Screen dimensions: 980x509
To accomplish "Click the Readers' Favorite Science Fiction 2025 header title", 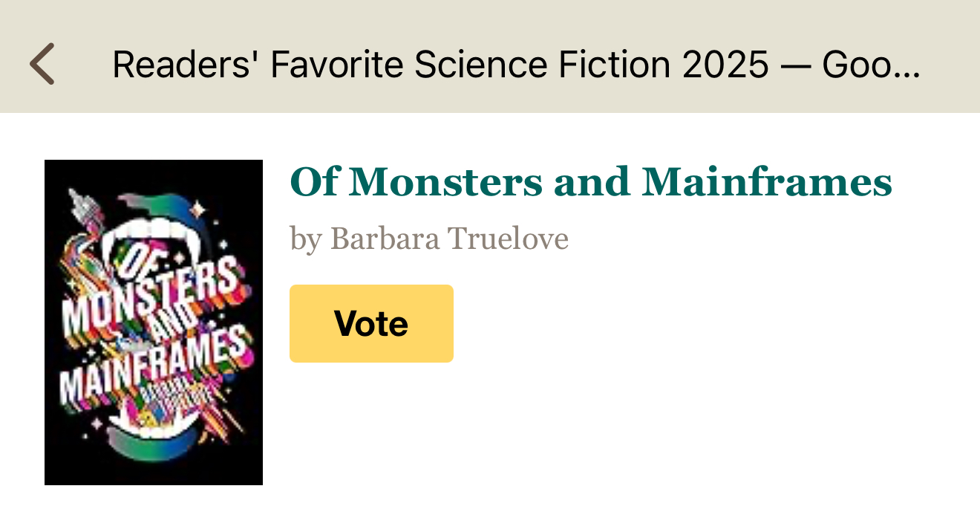I will (516, 65).
